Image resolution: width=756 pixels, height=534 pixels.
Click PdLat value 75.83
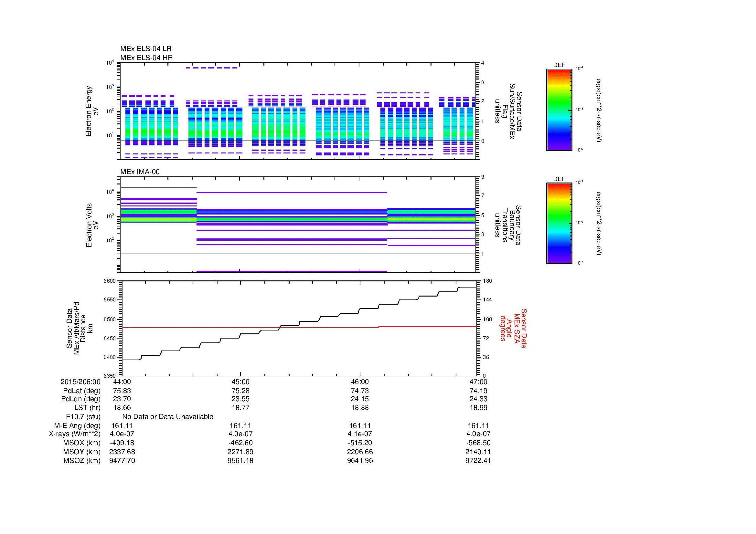(x=122, y=391)
